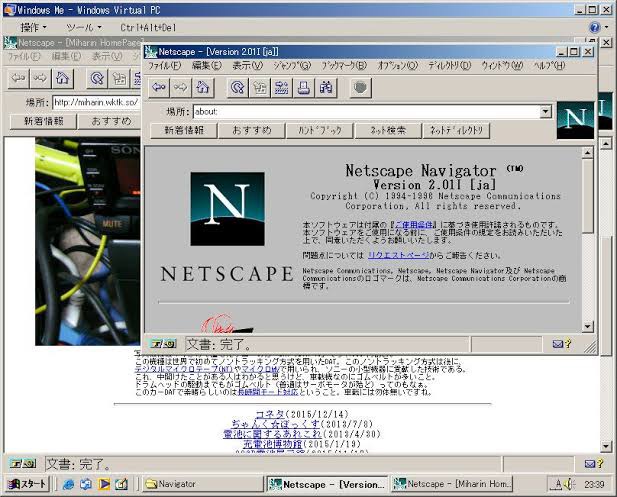Open 編集(E) menu in front Netscape
Viewport: 617px width, 497px height.
[x=207, y=65]
